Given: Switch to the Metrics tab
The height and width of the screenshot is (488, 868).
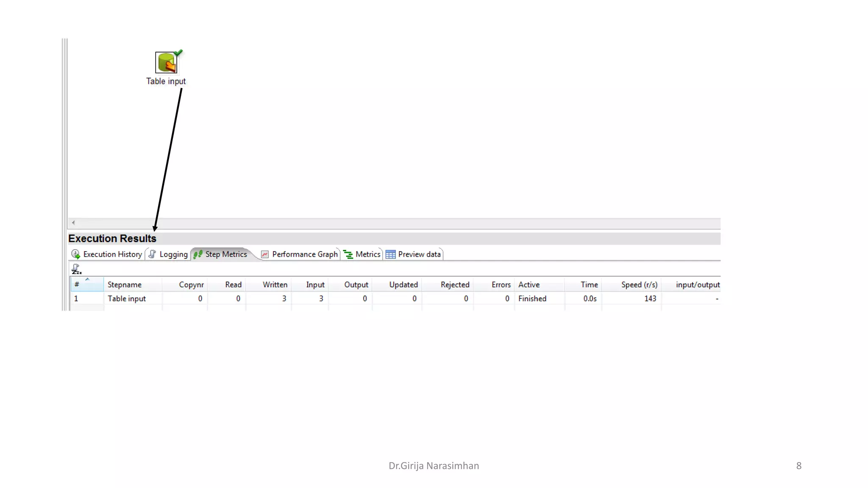Looking at the screenshot, I should pyautogui.click(x=362, y=254).
